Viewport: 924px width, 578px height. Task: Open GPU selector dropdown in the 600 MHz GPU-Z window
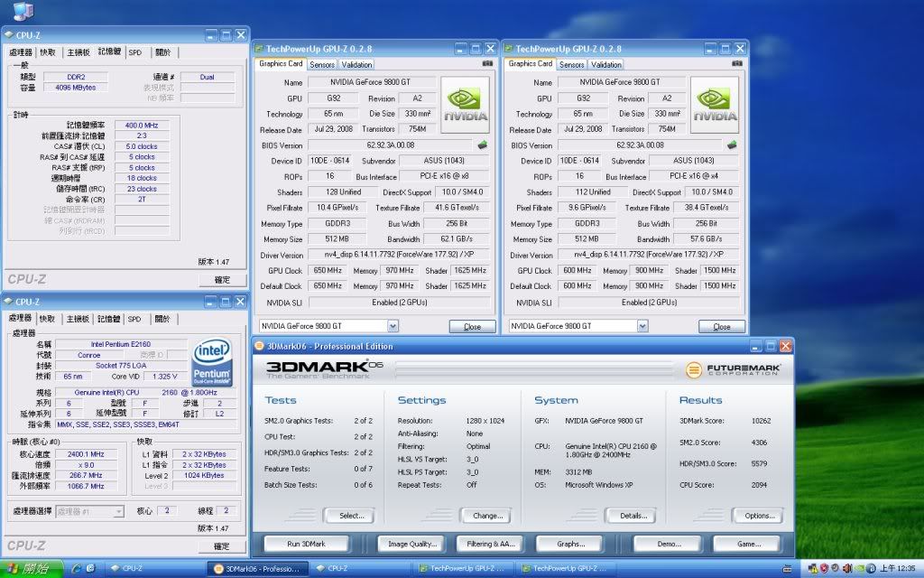(642, 325)
